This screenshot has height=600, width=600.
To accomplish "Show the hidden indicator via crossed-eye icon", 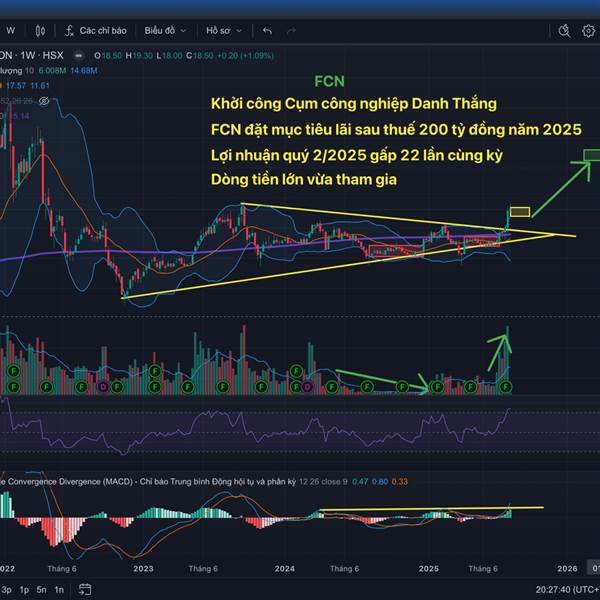I will point(44,101).
